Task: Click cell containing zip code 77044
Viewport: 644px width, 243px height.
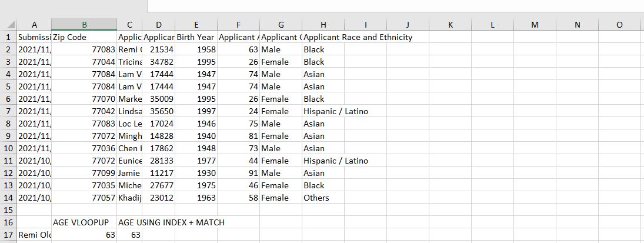Action: tap(84, 62)
